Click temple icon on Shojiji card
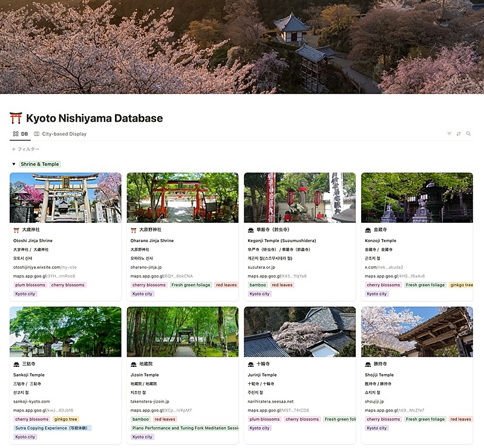 368,364
